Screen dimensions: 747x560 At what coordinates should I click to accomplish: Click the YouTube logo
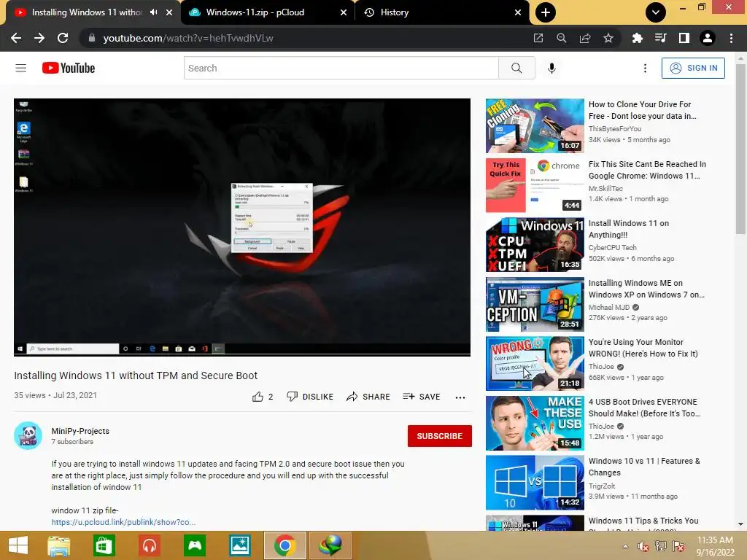click(x=69, y=68)
